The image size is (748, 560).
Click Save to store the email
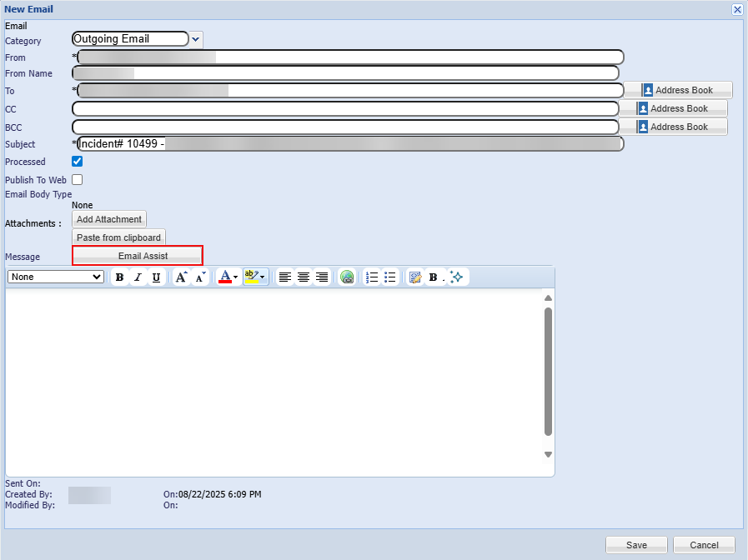[636, 545]
